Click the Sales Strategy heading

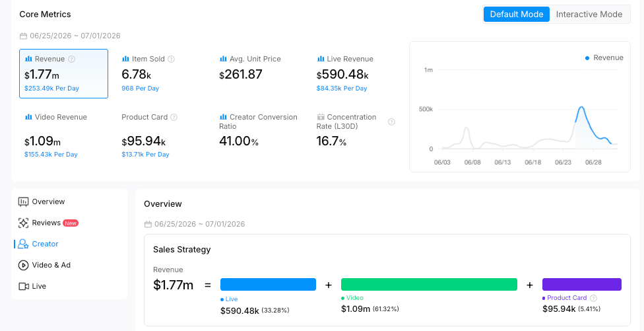182,250
